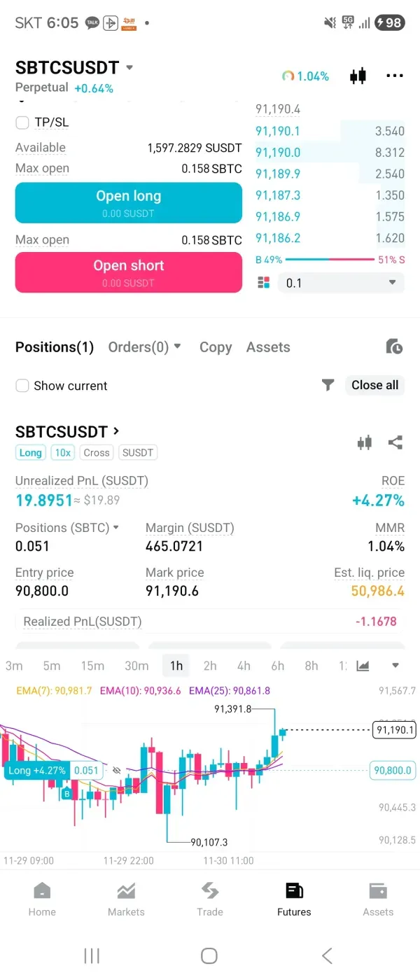Open the SBTCSUSDT symbol dropdown
Viewport: 420px width, 980px height.
(128, 67)
